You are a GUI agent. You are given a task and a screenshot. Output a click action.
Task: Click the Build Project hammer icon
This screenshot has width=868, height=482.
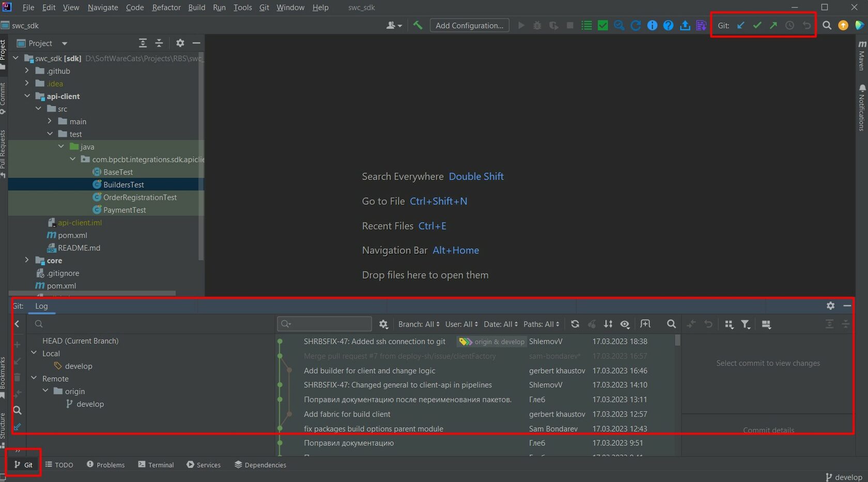(x=417, y=25)
